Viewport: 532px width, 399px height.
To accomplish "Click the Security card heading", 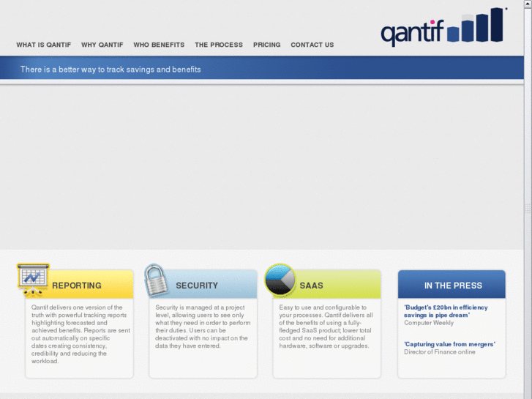I will pyautogui.click(x=197, y=286).
